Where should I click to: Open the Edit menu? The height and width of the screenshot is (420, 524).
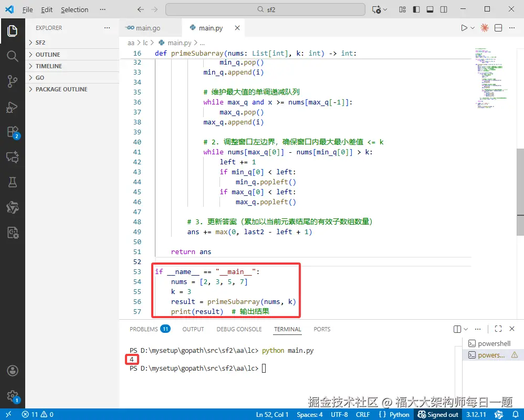click(46, 9)
